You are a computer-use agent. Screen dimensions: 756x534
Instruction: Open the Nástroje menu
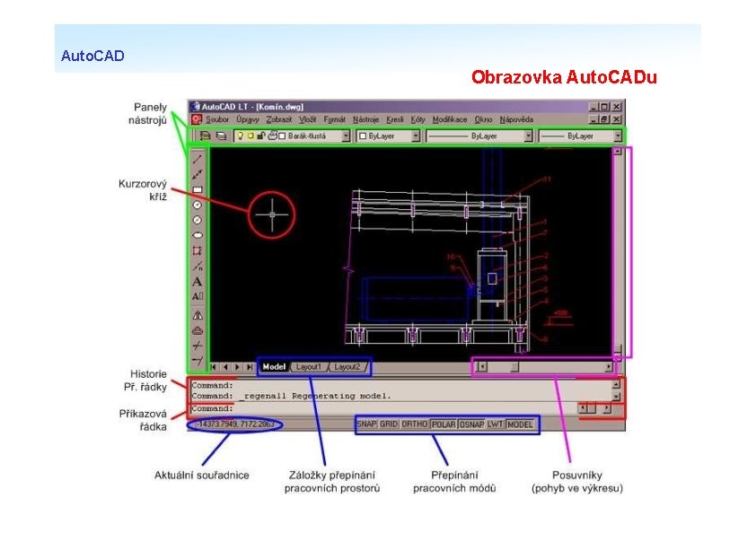366,119
